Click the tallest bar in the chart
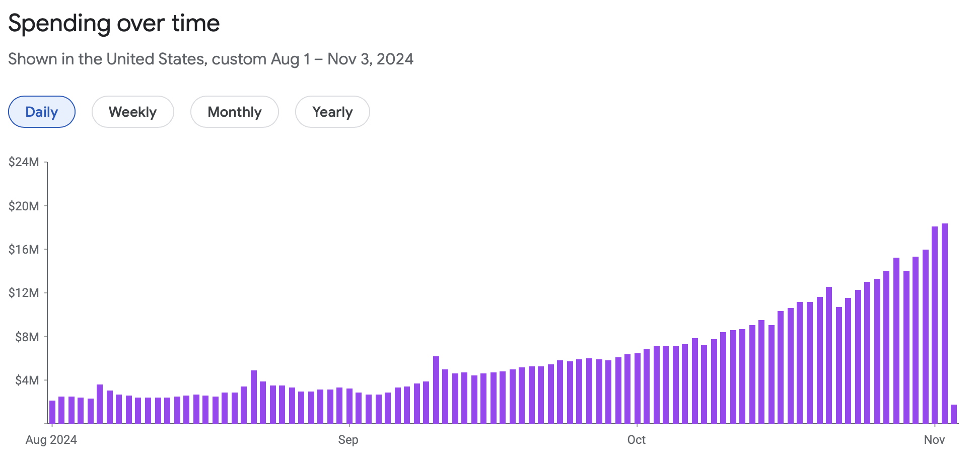 click(944, 323)
